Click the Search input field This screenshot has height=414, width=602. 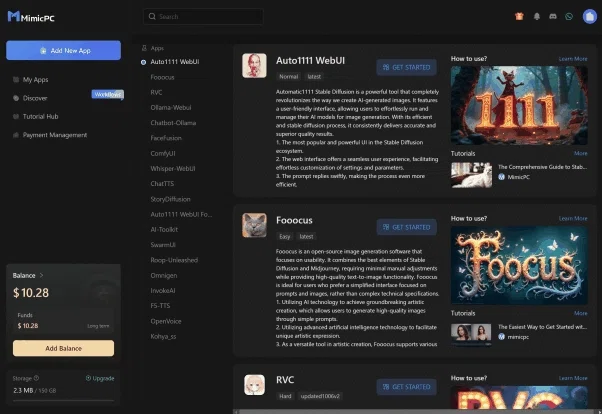point(203,17)
